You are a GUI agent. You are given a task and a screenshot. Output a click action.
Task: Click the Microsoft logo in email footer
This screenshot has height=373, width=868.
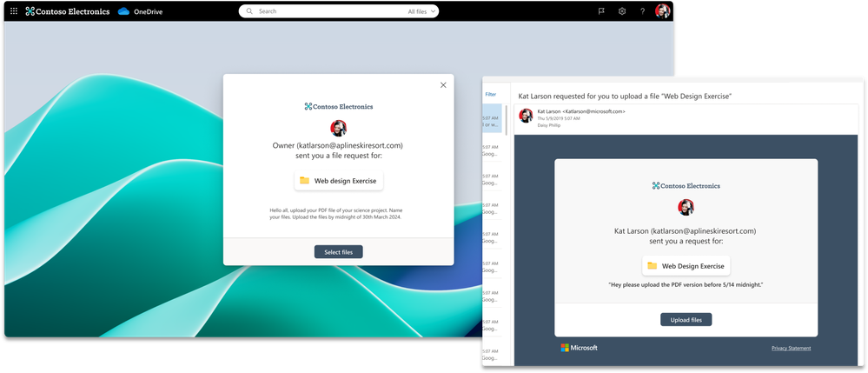coord(579,348)
